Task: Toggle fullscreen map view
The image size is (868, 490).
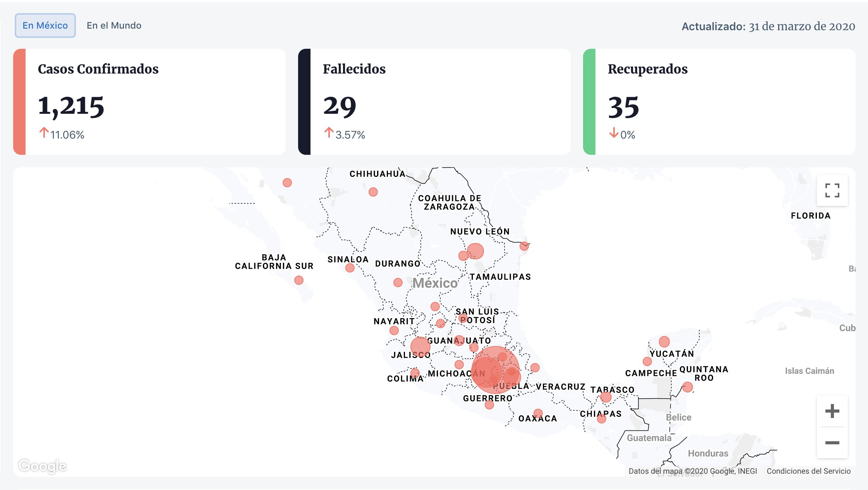Action: point(832,190)
